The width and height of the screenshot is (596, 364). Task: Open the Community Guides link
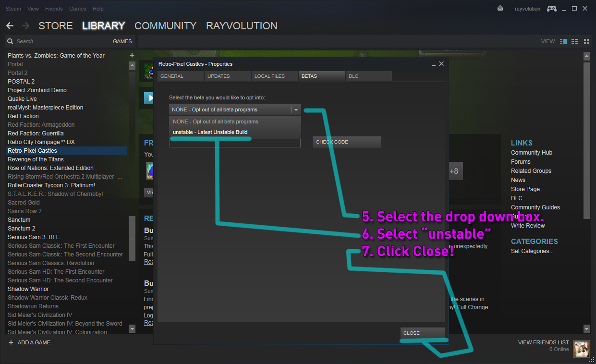[x=535, y=207]
